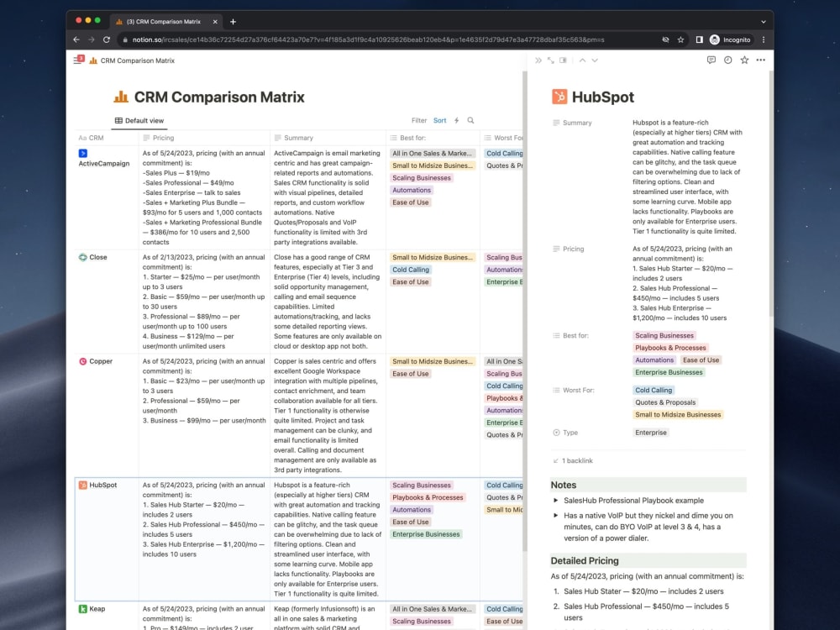
Task: Click the CRM Comparison Matrix title icon
Action: (x=121, y=97)
